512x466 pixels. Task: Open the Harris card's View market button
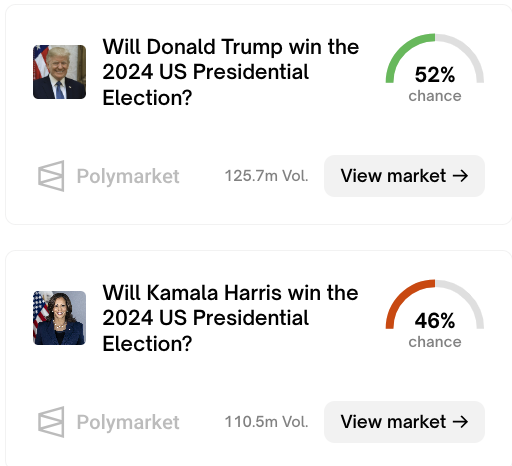coord(404,422)
